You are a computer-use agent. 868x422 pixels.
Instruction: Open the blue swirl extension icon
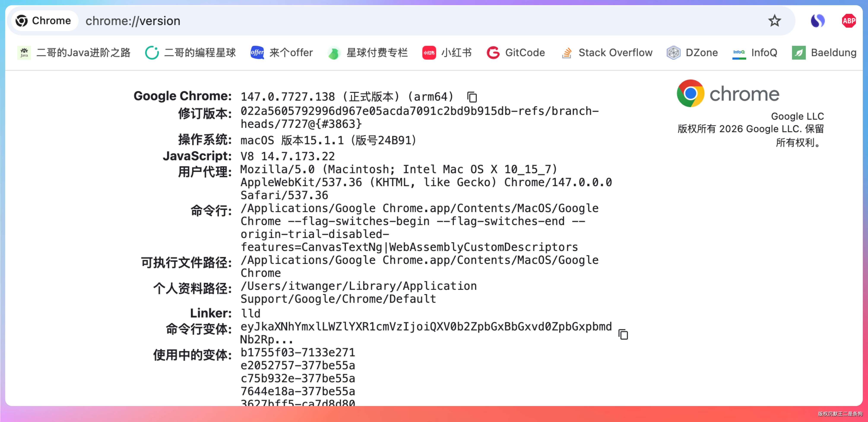coord(817,21)
